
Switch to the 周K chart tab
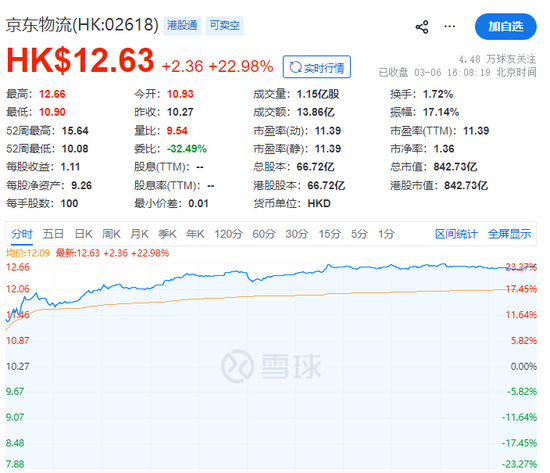(x=111, y=234)
